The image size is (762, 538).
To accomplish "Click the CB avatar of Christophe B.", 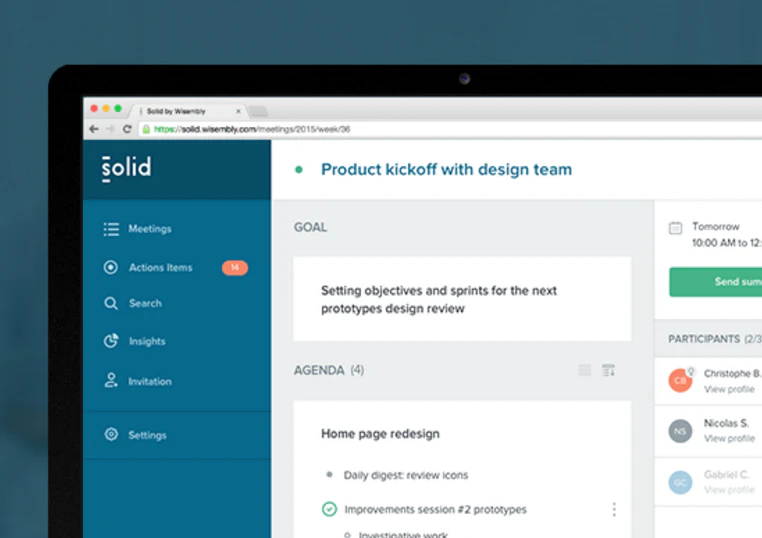I will (680, 381).
